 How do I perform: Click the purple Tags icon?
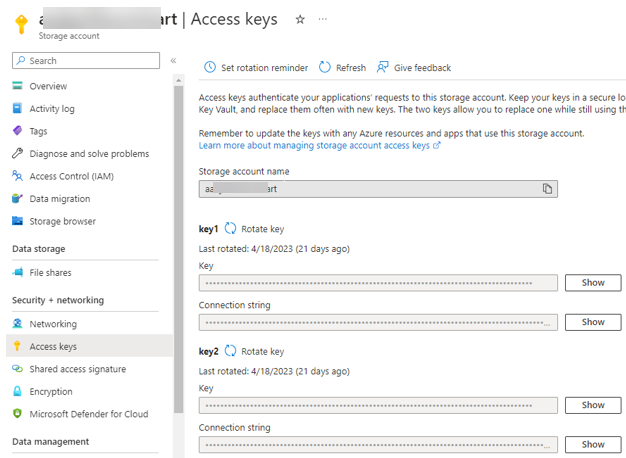coord(17,131)
